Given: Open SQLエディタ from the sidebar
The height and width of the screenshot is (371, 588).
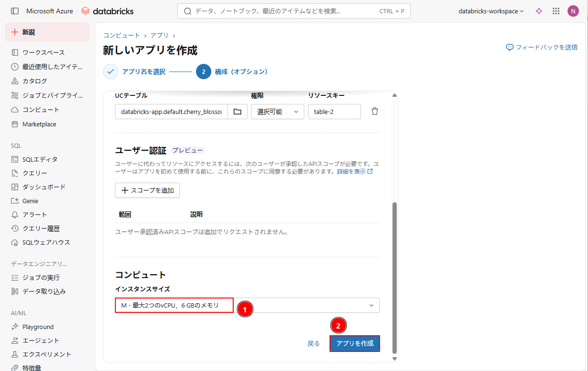Looking at the screenshot, I should 40,159.
